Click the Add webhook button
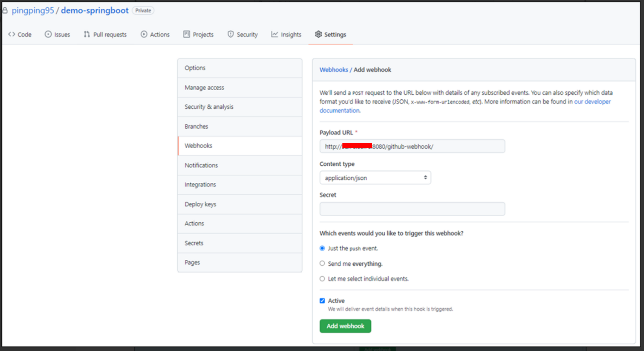 click(x=345, y=326)
